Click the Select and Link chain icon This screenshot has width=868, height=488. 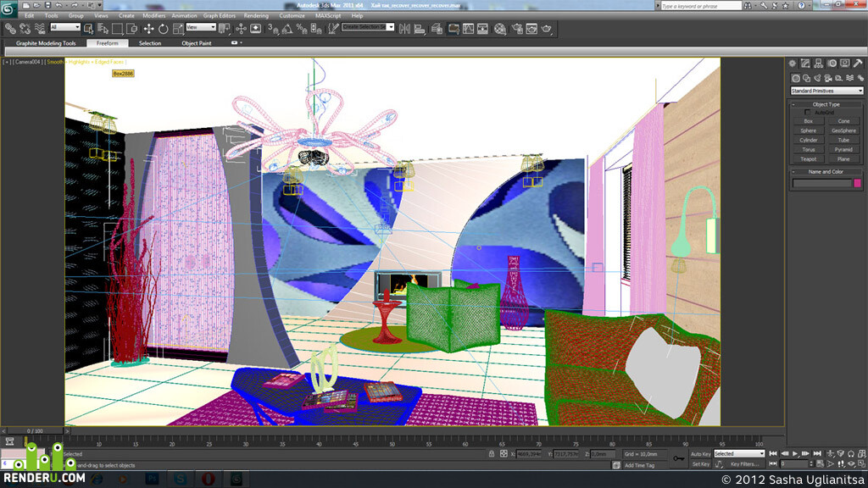pyautogui.click(x=10, y=29)
